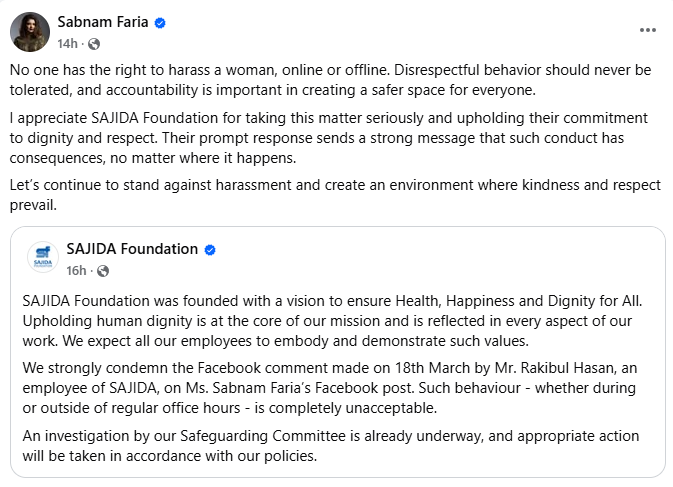The height and width of the screenshot is (487, 673).
Task: Click the paragraph "SAJIDA Foundation was founded with a vision"
Action: (x=332, y=321)
